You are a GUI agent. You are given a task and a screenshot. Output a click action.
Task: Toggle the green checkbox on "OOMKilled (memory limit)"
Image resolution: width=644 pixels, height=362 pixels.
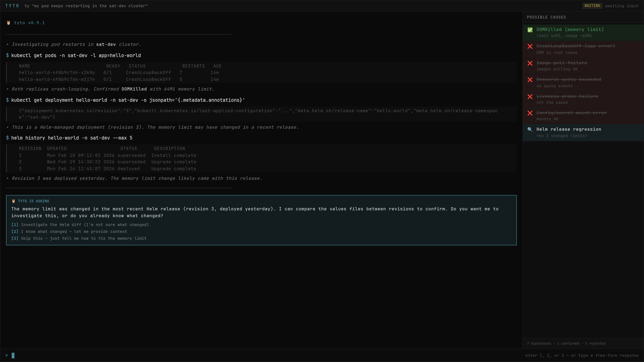click(x=530, y=30)
